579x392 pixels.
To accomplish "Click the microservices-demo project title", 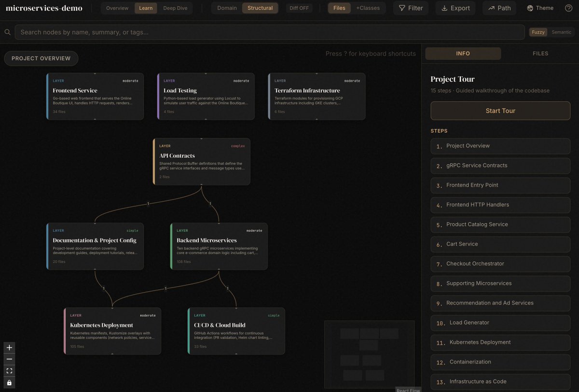I will 44,8.
